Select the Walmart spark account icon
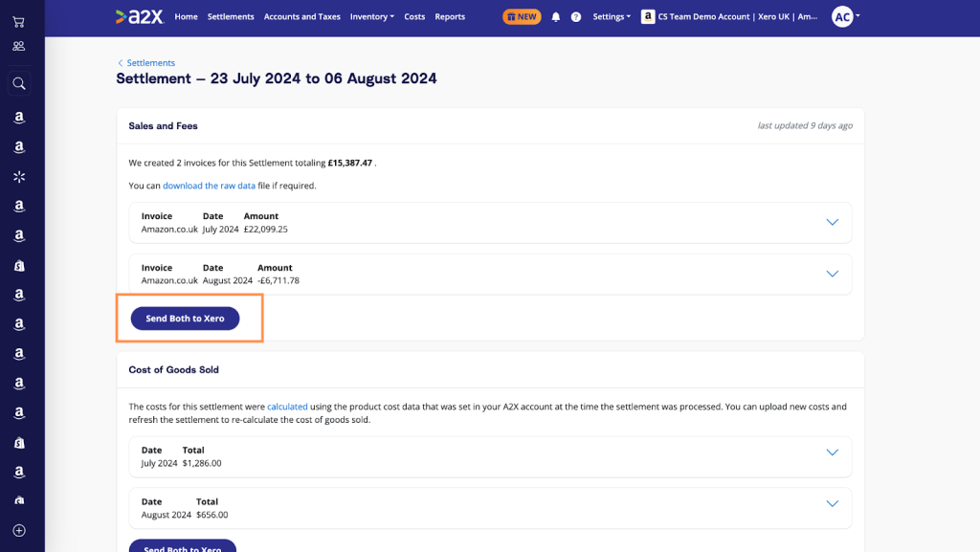The image size is (980, 552). [18, 177]
